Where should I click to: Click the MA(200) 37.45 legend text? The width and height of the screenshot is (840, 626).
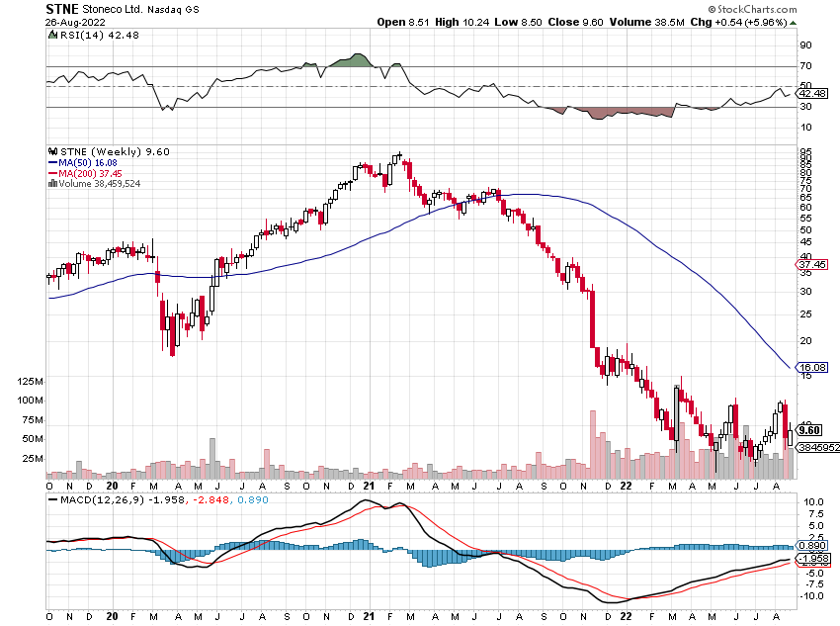point(90,174)
